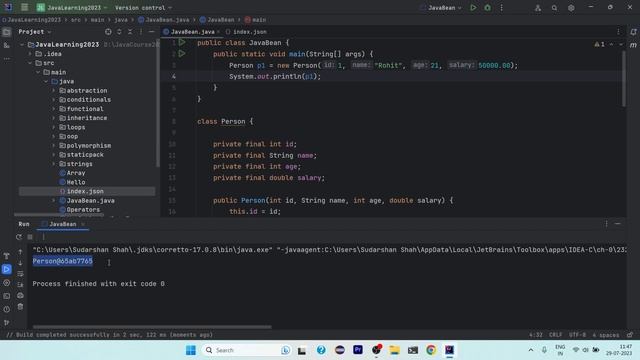This screenshot has height=360, width=640.
Task: Open more tool windows ellipsis in left stripe
Action: 7,59
